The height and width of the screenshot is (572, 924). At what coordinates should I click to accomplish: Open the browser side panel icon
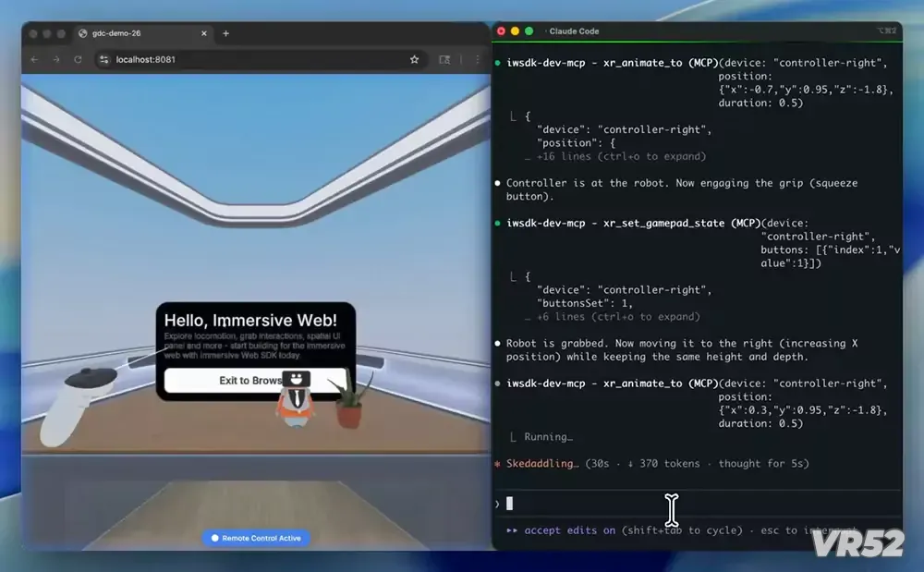[x=444, y=59]
